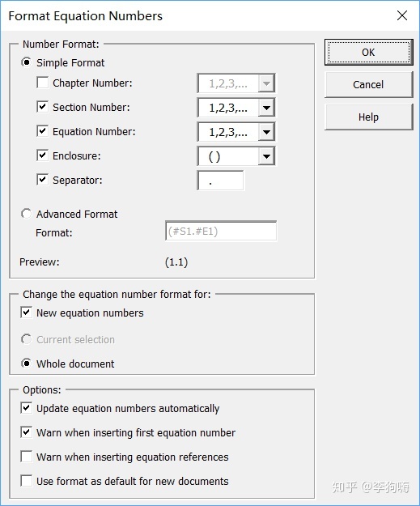The image size is (420, 506).
Task: Toggle the Equation Number checkbox
Action: [43, 131]
